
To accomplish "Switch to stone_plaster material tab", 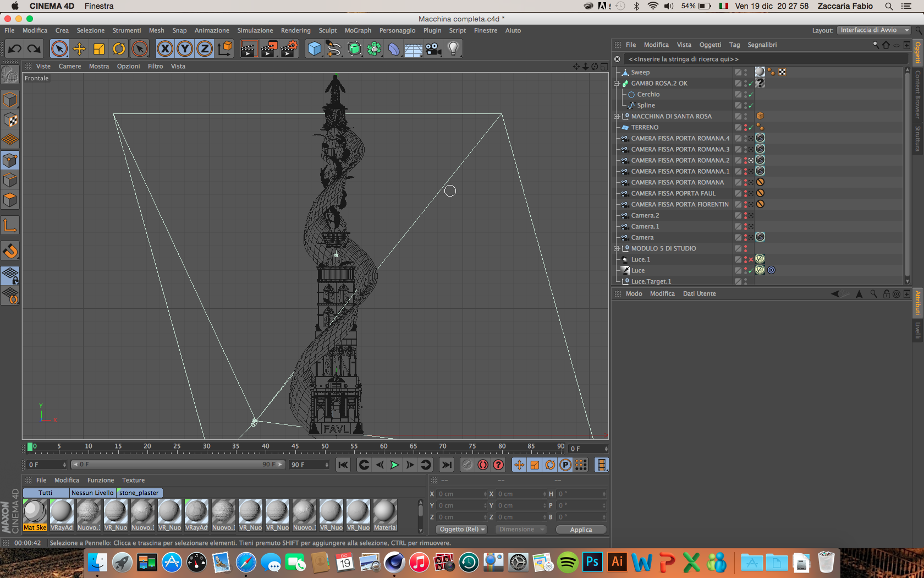I will coord(139,493).
